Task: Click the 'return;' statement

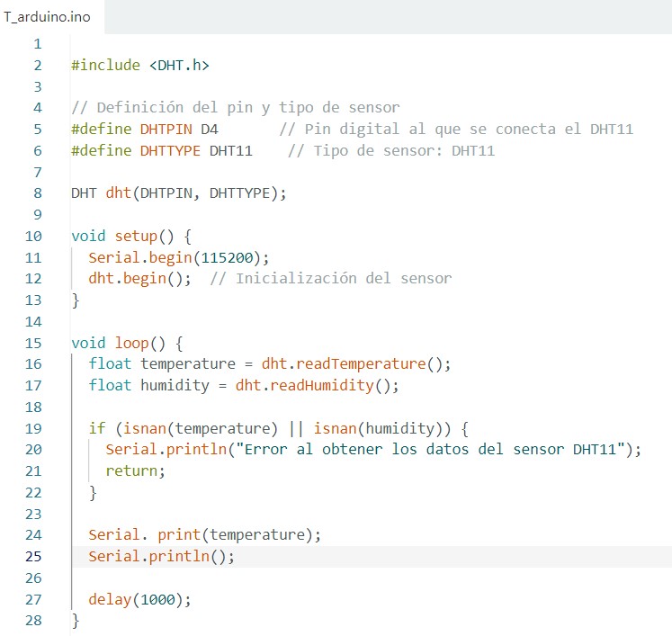Action: (x=136, y=471)
